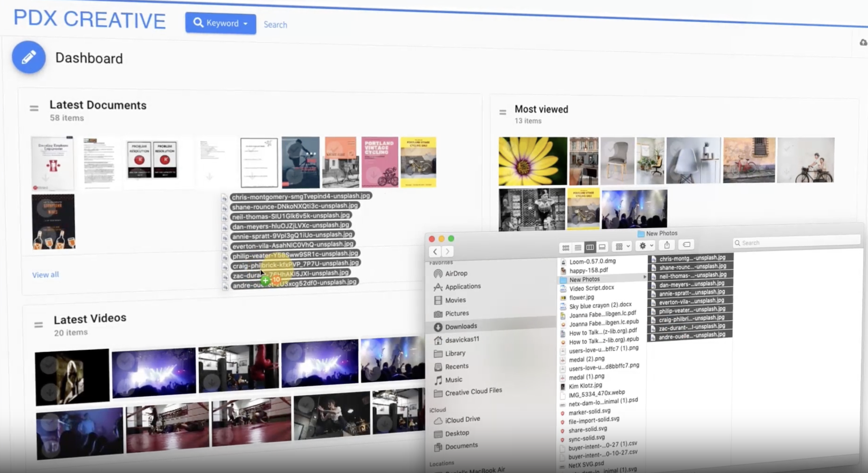The height and width of the screenshot is (473, 868).
Task: Select Applications in Finder sidebar
Action: coord(463,286)
